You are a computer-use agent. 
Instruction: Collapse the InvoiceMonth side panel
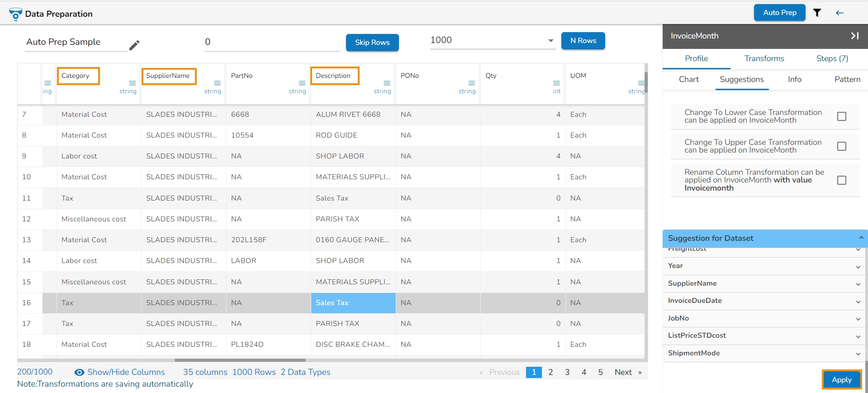(x=854, y=36)
